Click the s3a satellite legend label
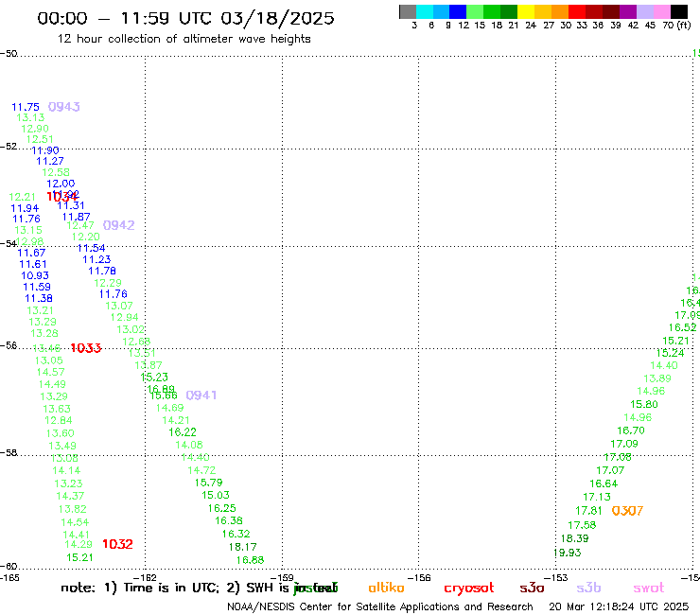 click(x=532, y=588)
